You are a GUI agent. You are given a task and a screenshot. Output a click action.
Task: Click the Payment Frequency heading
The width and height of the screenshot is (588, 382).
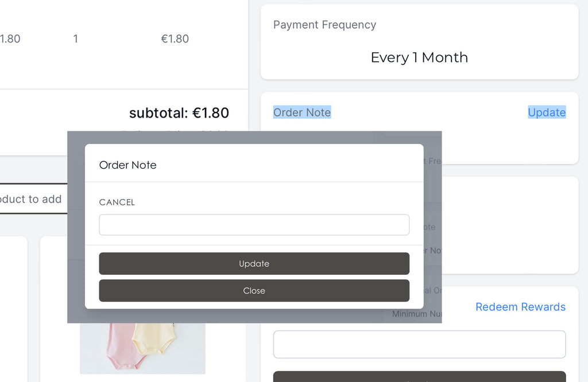[x=324, y=25]
